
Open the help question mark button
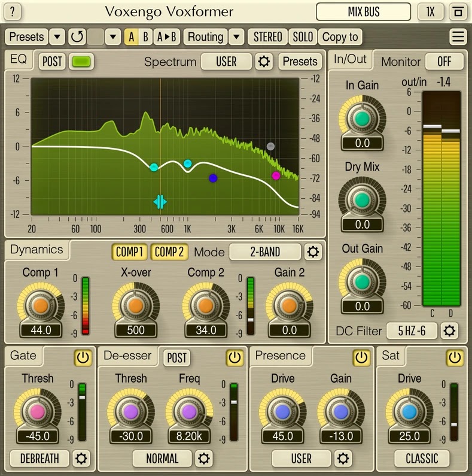[12, 12]
